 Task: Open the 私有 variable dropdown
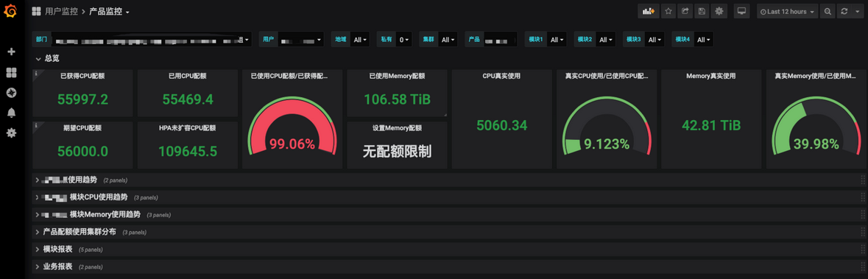pos(404,39)
